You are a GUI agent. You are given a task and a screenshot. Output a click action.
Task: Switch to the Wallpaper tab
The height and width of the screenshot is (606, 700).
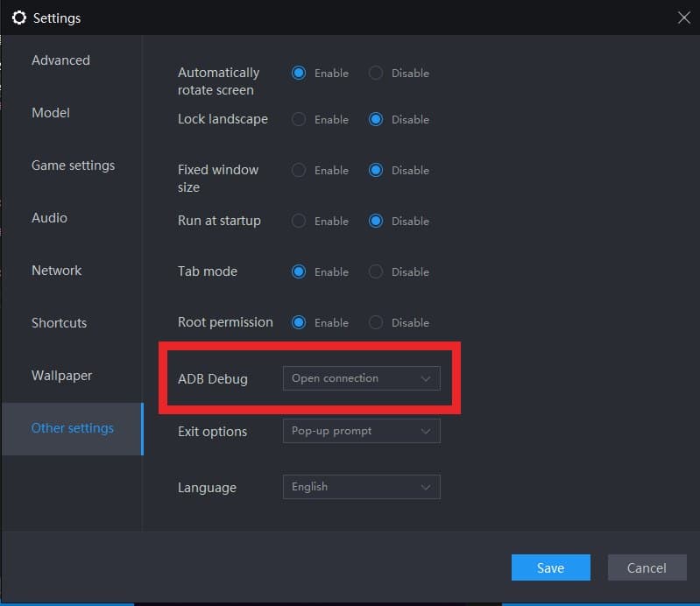[61, 376]
